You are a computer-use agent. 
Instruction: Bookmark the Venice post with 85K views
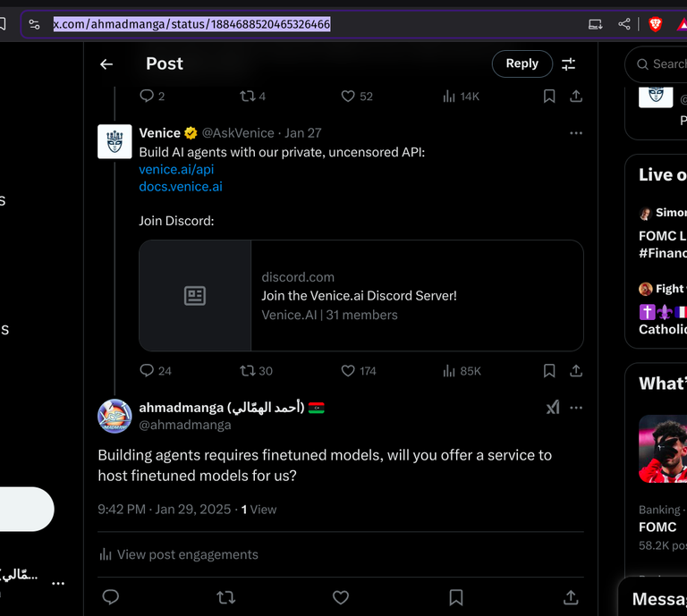pos(549,371)
